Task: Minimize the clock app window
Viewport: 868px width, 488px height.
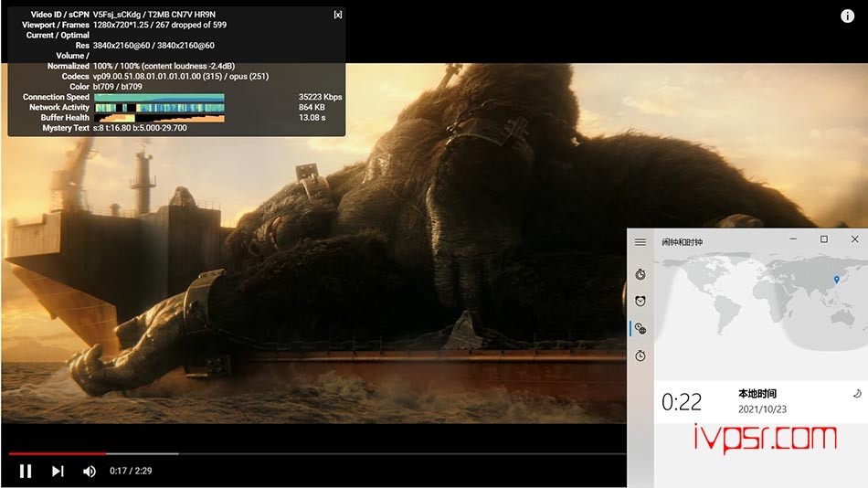Action: 793,239
